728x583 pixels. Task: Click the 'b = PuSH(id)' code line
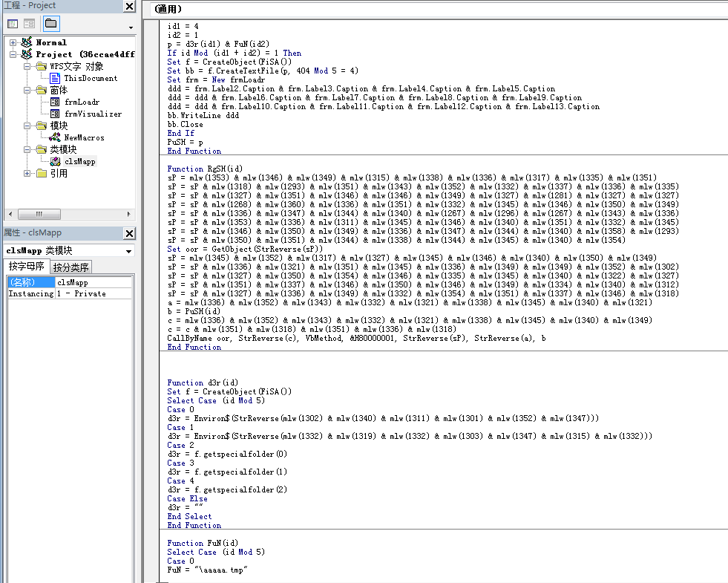(x=194, y=311)
